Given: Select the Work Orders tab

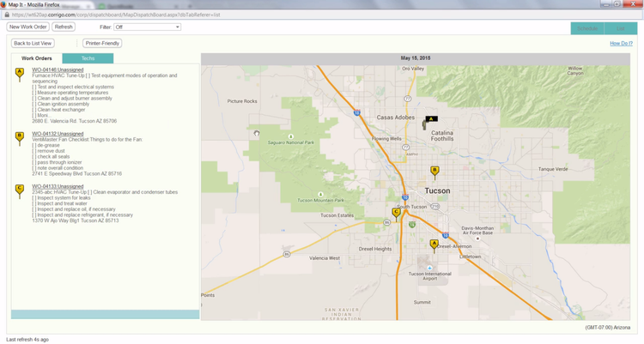Looking at the screenshot, I should [x=37, y=58].
